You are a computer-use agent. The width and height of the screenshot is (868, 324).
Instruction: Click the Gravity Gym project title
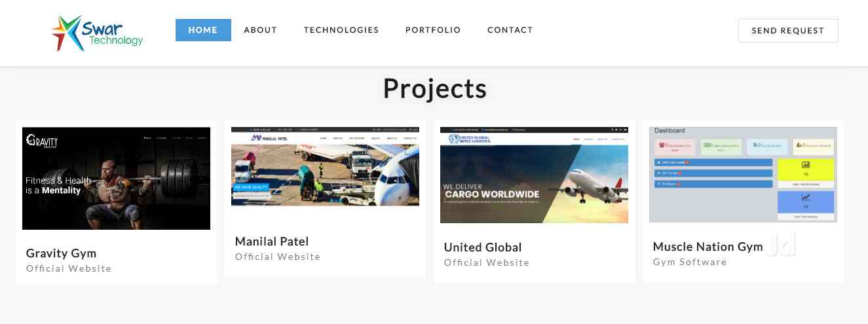[61, 253]
